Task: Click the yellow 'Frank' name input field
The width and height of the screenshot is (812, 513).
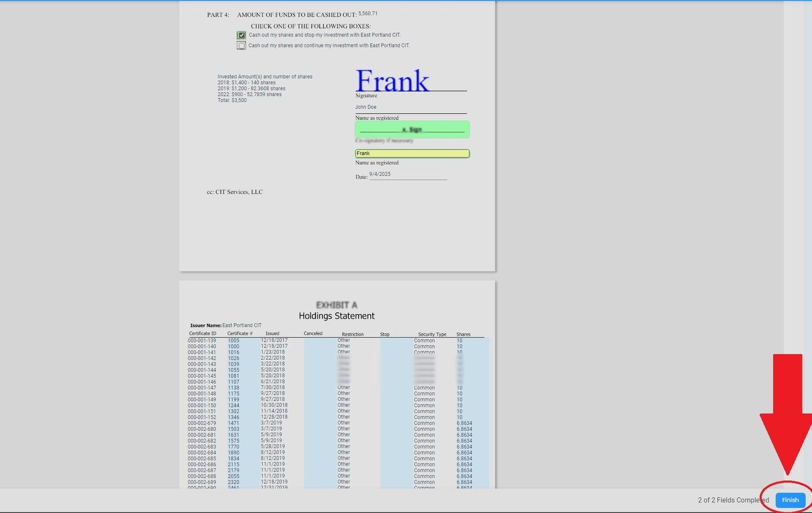Action: [x=412, y=154]
